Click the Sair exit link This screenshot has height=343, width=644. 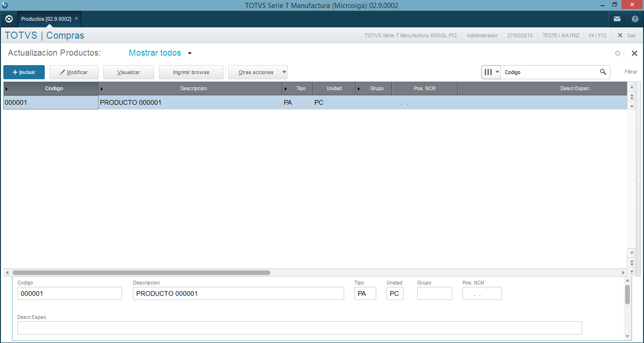(x=627, y=35)
